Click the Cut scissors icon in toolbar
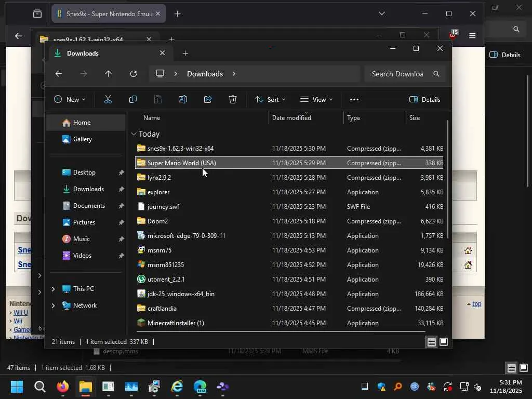The image size is (532, 399). [108, 99]
